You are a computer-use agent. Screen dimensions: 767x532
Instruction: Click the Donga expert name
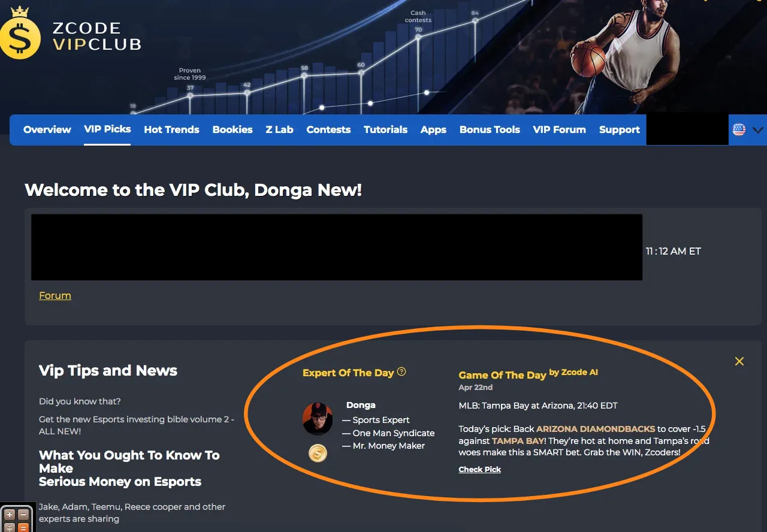tap(361, 405)
